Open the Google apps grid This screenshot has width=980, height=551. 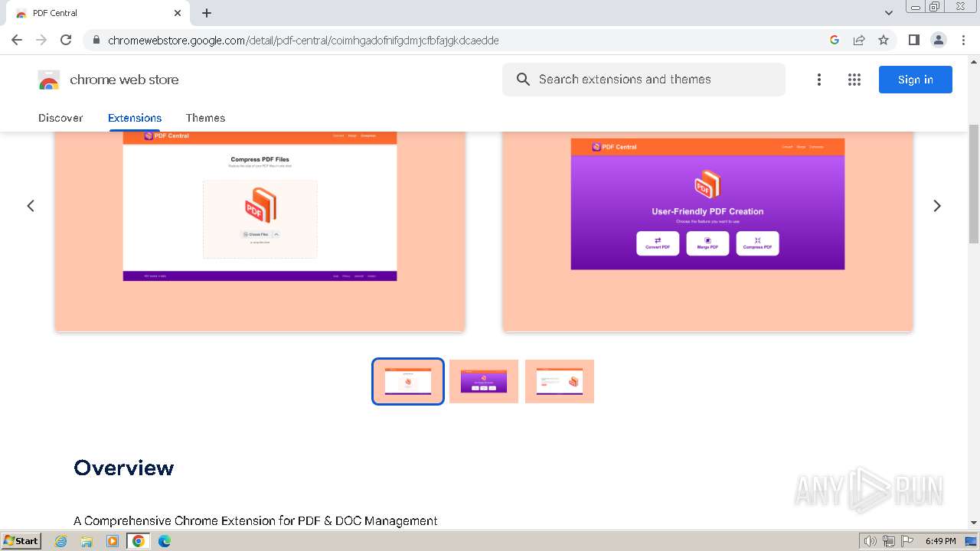click(854, 80)
